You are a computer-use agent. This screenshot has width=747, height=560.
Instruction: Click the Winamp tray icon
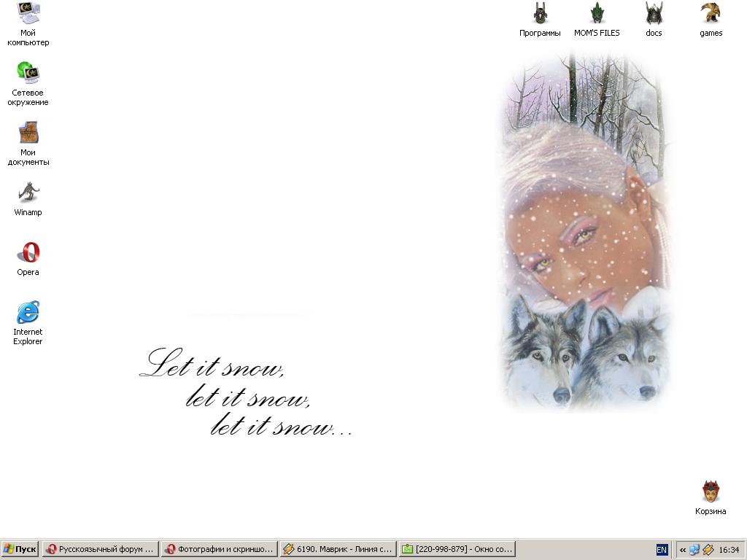(708, 550)
